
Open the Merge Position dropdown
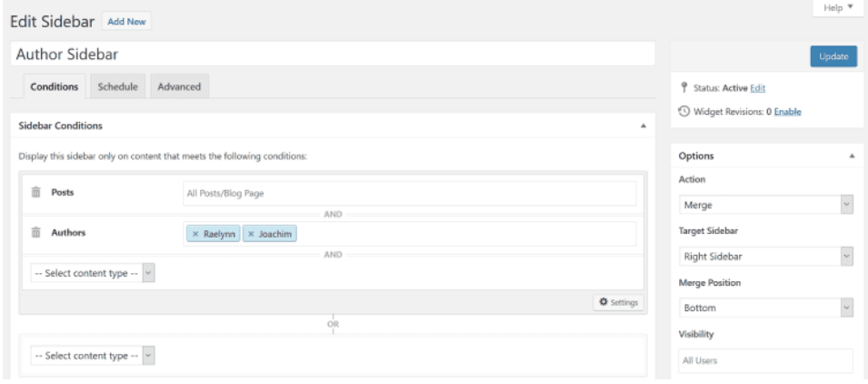[766, 308]
